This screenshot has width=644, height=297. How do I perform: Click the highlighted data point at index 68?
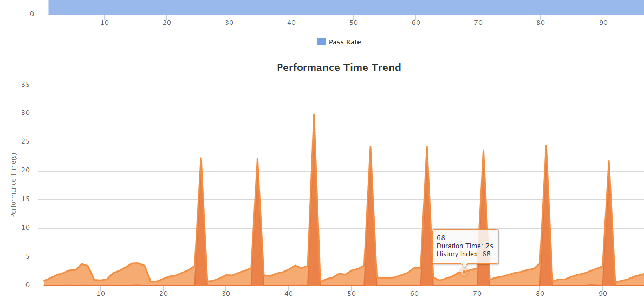pyautogui.click(x=464, y=272)
